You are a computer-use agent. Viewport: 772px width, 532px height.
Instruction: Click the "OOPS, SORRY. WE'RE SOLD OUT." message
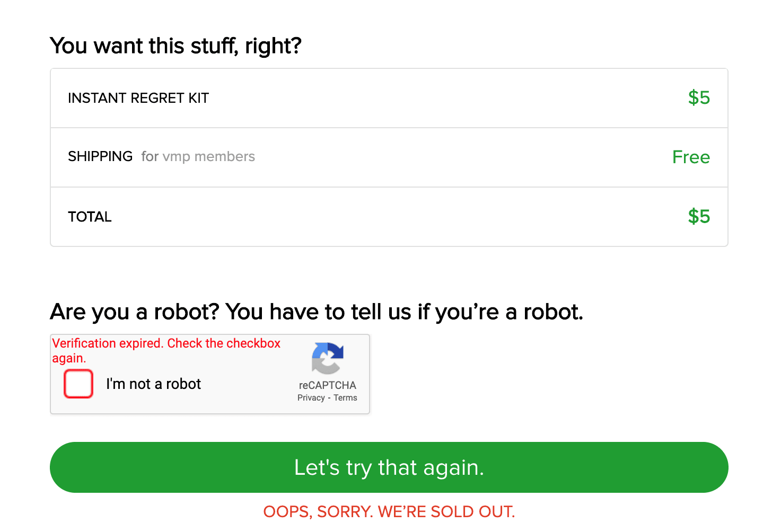coord(389,512)
